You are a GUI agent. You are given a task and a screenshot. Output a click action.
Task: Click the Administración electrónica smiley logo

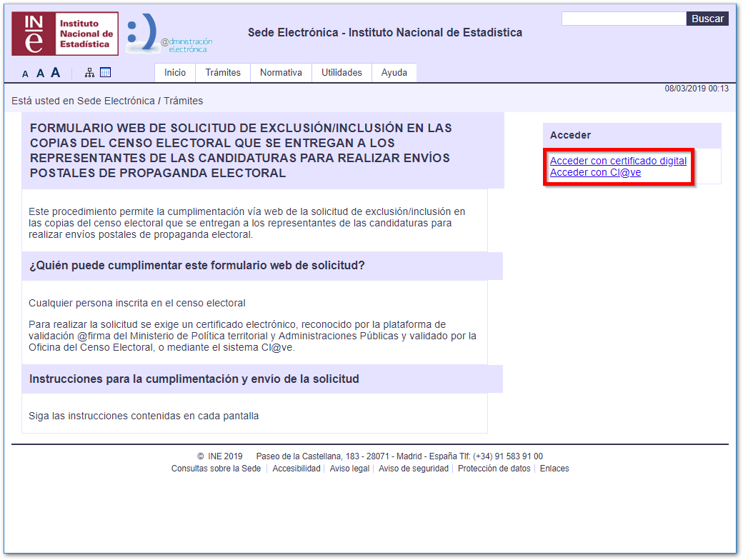(x=169, y=34)
